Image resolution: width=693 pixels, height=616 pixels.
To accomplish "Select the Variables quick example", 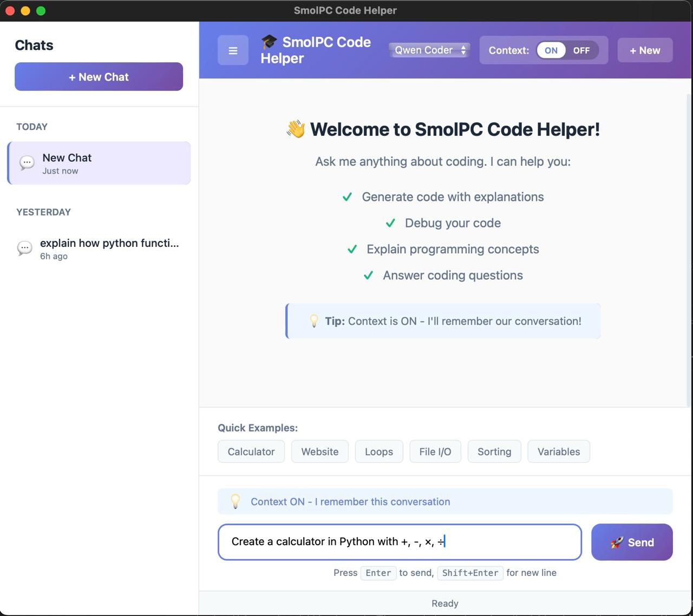I will pyautogui.click(x=559, y=451).
